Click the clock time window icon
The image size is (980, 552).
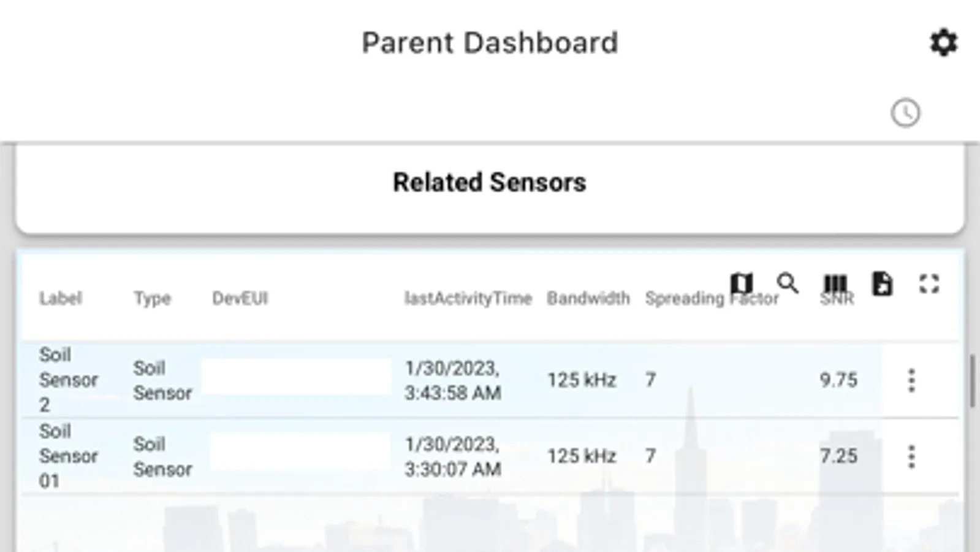point(905,113)
